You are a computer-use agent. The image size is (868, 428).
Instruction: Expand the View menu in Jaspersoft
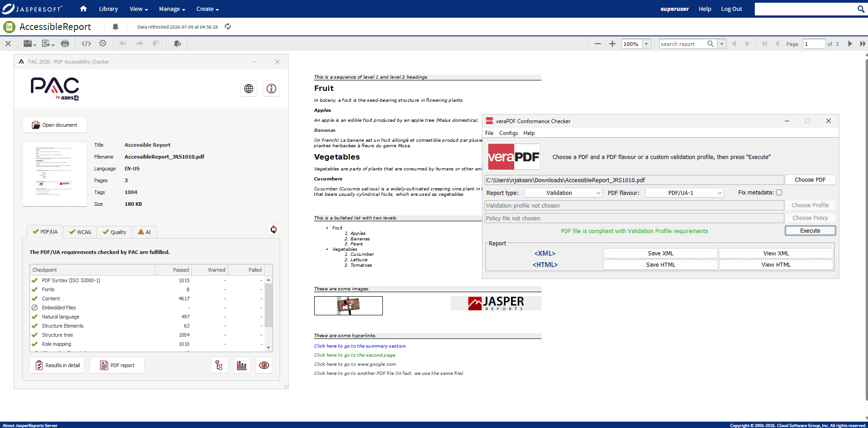click(139, 9)
